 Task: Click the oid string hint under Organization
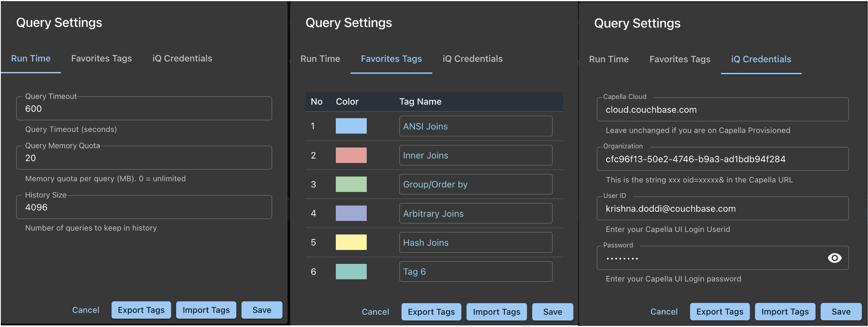tap(699, 180)
